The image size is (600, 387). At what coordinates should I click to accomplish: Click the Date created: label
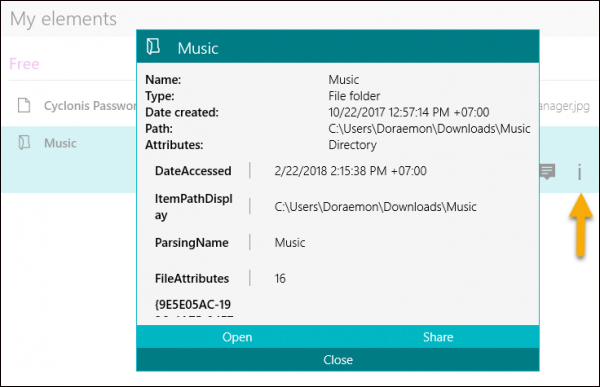(182, 112)
